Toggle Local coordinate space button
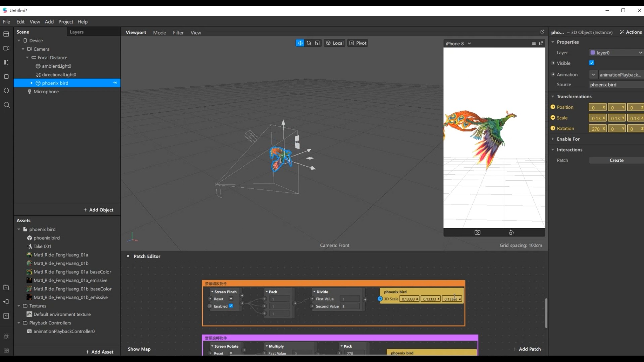The height and width of the screenshot is (362, 644). pyautogui.click(x=335, y=43)
